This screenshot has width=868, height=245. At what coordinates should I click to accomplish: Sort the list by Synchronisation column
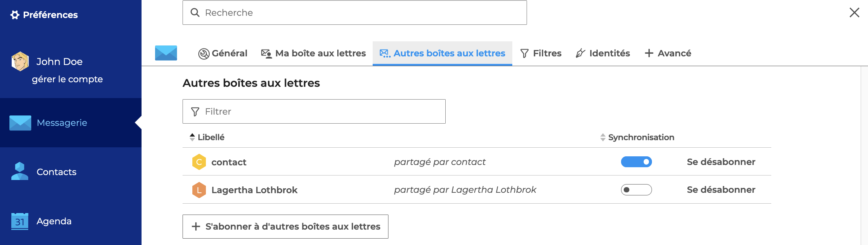pyautogui.click(x=637, y=137)
